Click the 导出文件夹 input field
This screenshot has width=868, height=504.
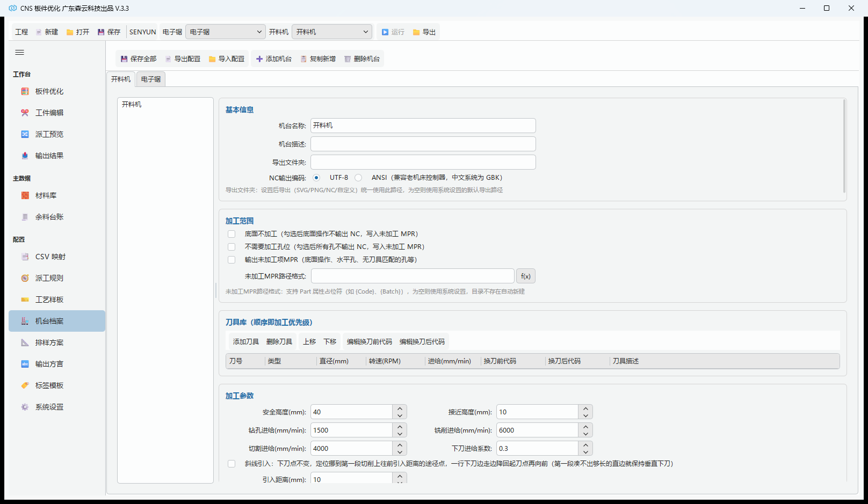pyautogui.click(x=423, y=162)
